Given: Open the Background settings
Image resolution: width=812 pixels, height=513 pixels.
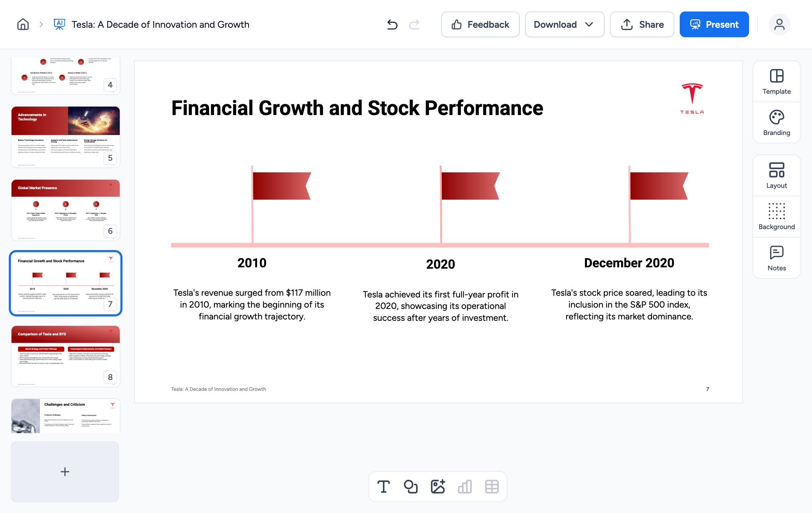Looking at the screenshot, I should click(776, 217).
